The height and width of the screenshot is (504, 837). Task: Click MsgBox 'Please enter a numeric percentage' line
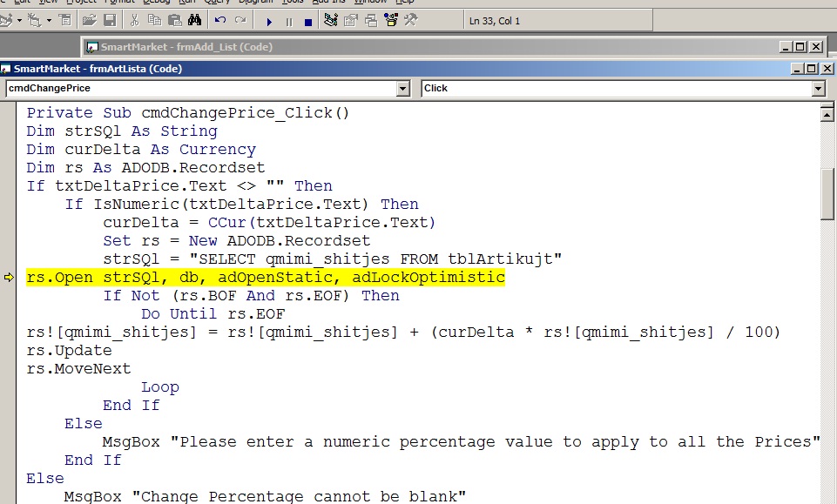click(x=462, y=441)
